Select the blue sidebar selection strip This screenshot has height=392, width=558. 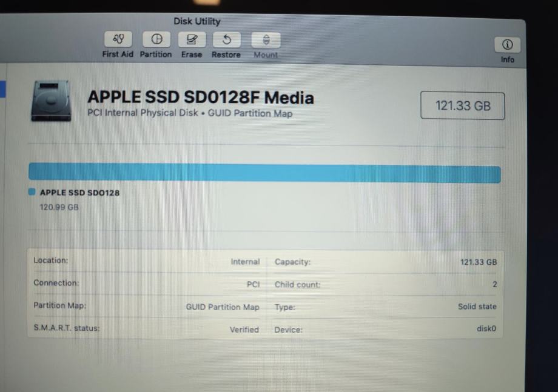pos(2,89)
